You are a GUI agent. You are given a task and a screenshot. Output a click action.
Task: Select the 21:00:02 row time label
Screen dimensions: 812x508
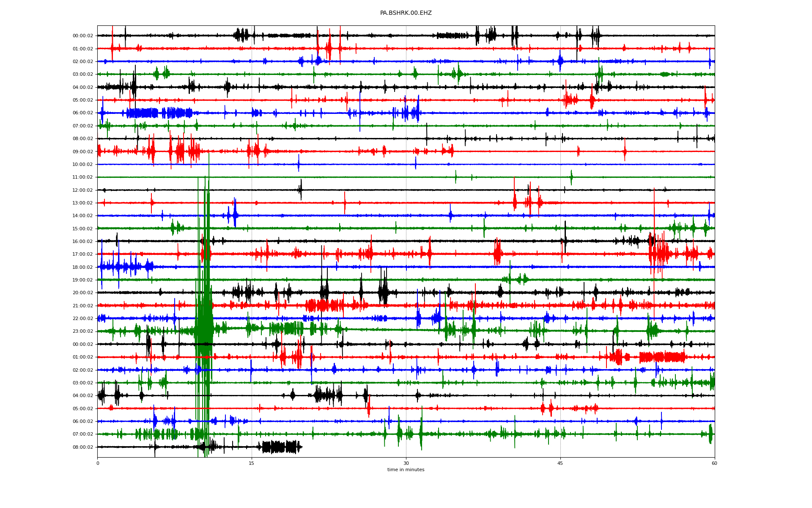83,306
